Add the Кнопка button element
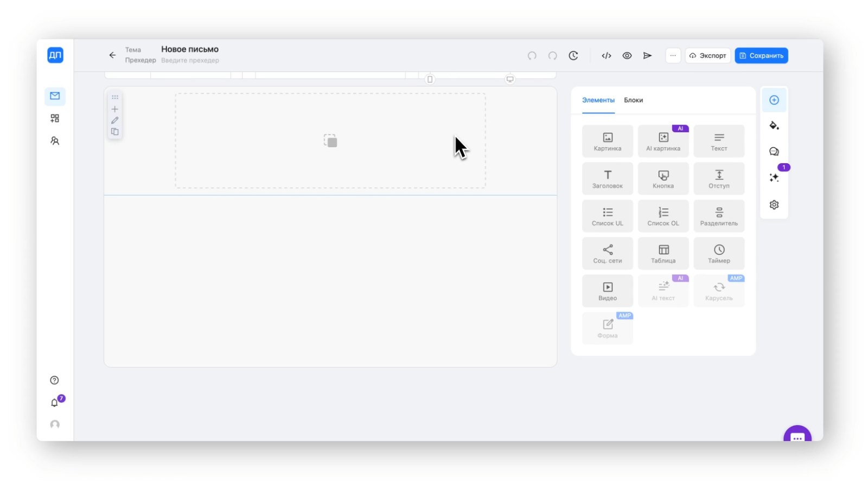This screenshot has width=868, height=483. tap(663, 178)
